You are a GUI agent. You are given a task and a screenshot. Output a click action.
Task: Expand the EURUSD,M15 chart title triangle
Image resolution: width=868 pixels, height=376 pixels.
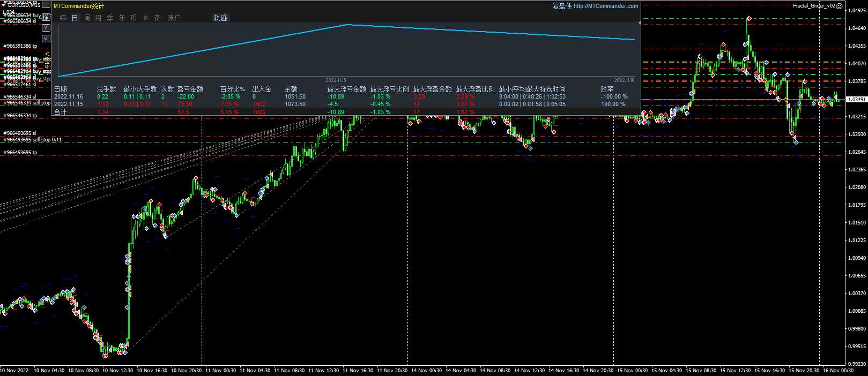pos(4,5)
